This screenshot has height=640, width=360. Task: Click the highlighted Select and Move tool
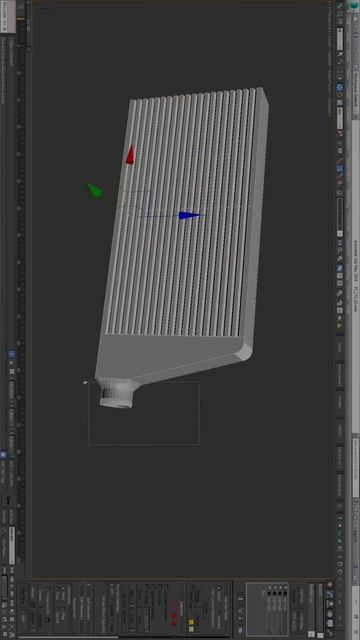(340, 87)
